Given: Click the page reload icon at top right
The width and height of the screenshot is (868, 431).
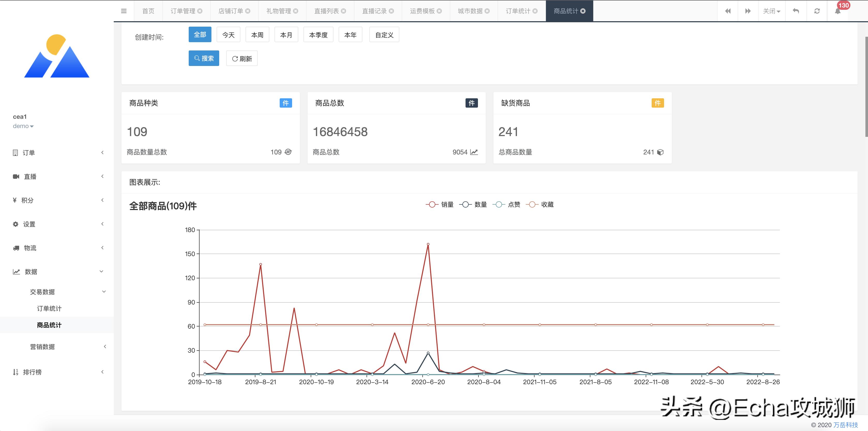Looking at the screenshot, I should coord(817,11).
